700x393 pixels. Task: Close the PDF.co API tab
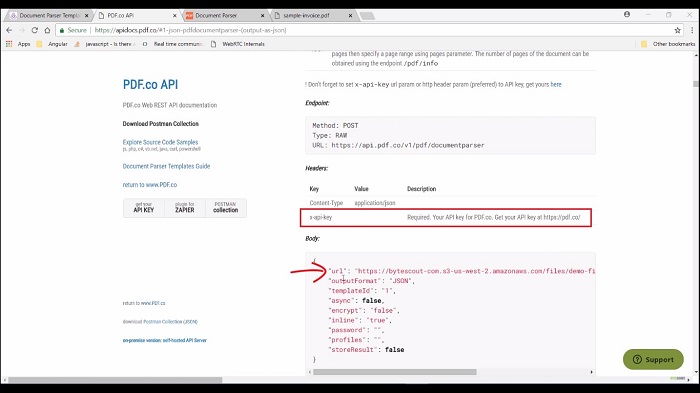click(x=175, y=15)
